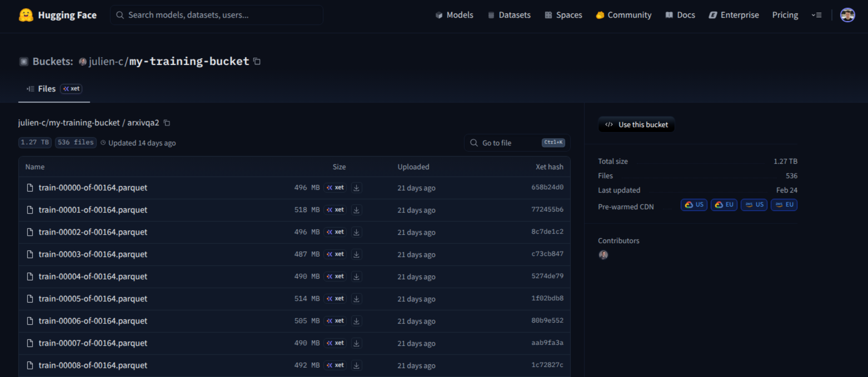Open train-00005-of-00164.parquet file link

click(93, 298)
